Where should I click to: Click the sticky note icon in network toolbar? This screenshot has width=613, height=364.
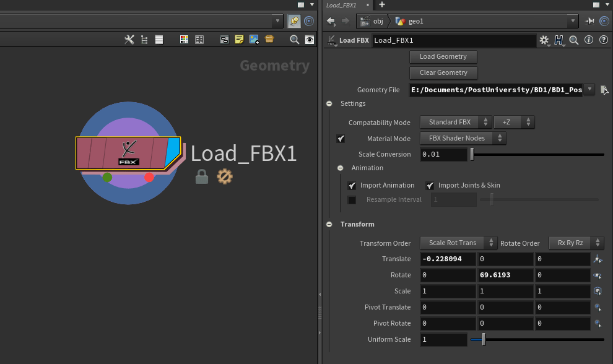click(239, 40)
